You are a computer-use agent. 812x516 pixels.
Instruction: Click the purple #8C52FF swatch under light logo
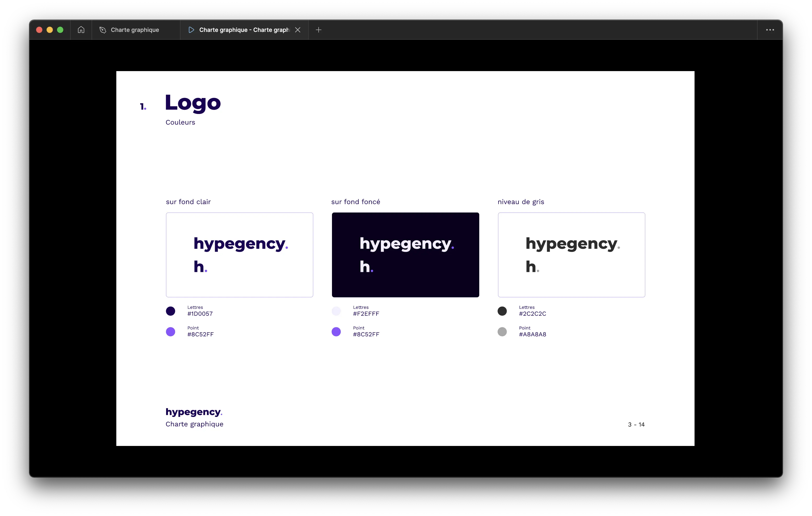point(171,332)
